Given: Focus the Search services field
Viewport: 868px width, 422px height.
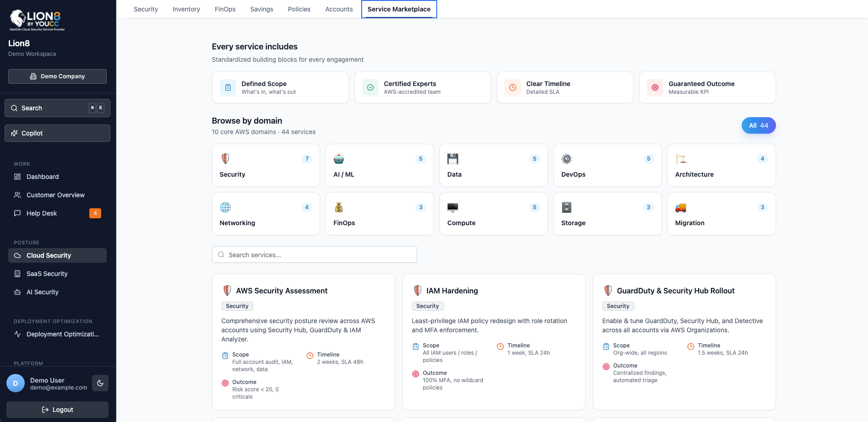Looking at the screenshot, I should (x=314, y=254).
